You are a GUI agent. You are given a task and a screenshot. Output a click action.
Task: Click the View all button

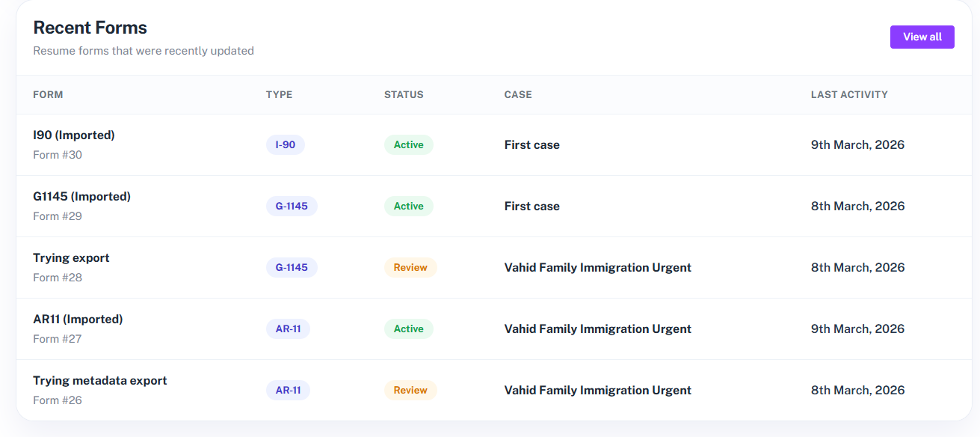(x=922, y=37)
